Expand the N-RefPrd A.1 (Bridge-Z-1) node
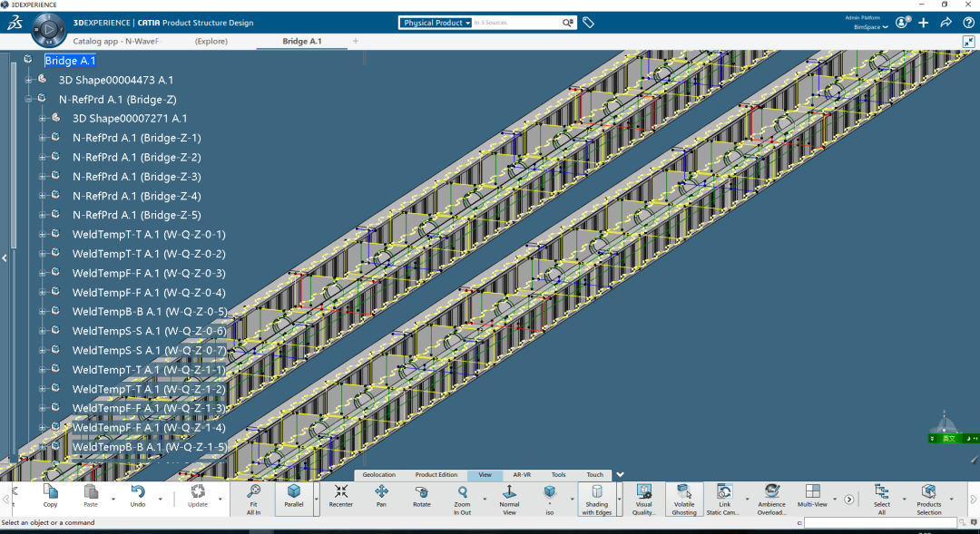 [x=42, y=138]
